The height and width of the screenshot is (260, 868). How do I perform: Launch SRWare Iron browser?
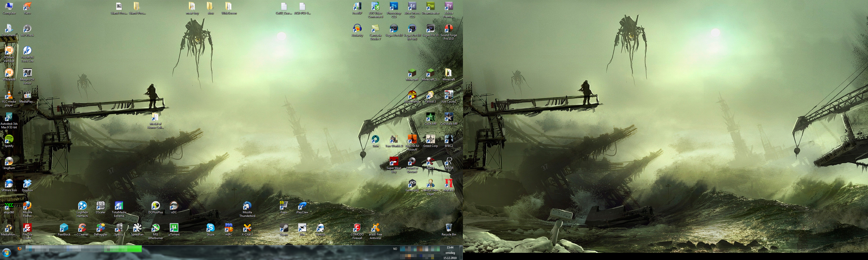[9, 186]
